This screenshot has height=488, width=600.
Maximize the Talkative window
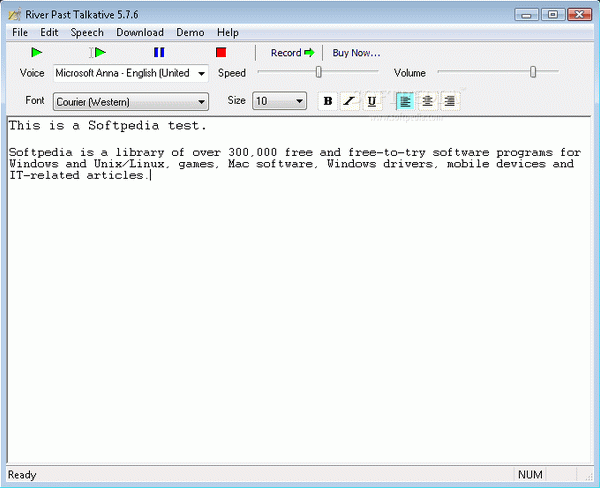tap(553, 15)
